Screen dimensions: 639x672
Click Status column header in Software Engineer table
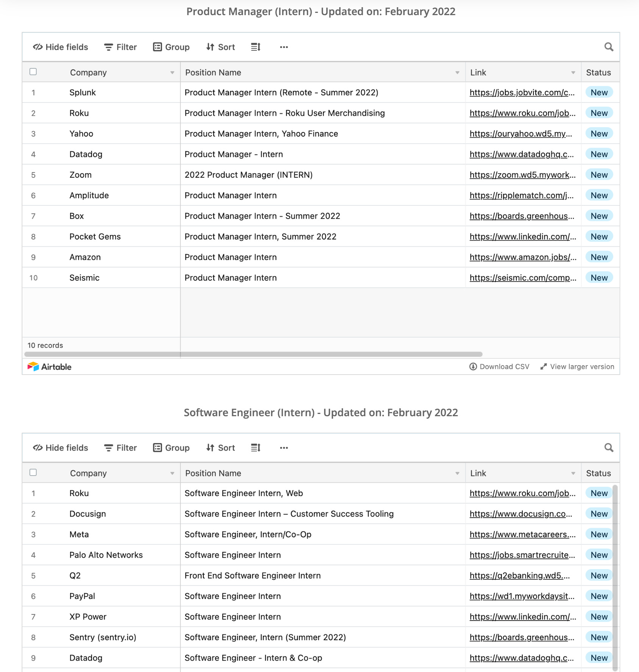(x=600, y=473)
